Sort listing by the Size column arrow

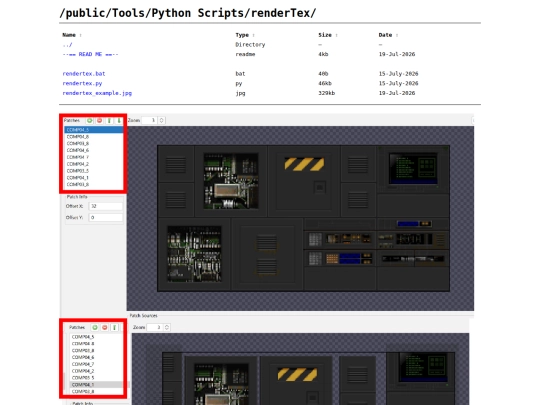336,35
